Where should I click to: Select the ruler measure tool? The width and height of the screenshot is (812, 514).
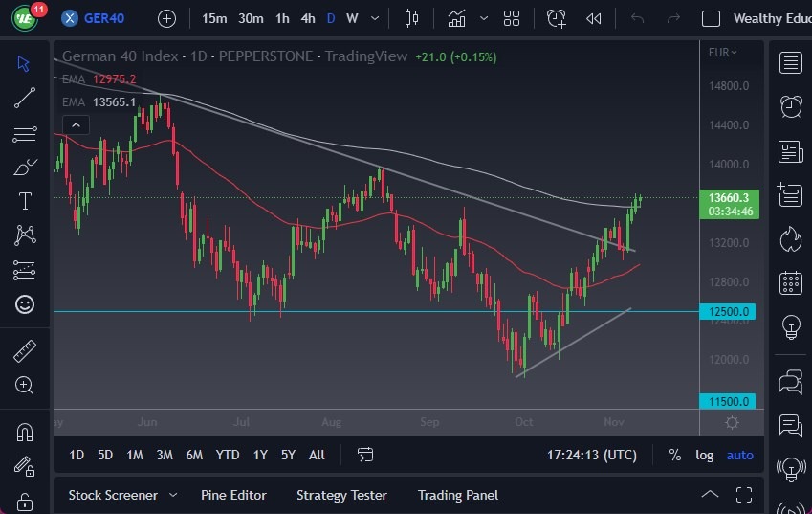click(24, 350)
